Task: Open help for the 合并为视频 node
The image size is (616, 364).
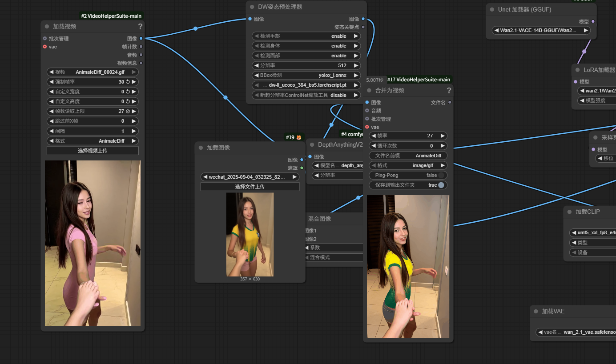Action: 449,90
